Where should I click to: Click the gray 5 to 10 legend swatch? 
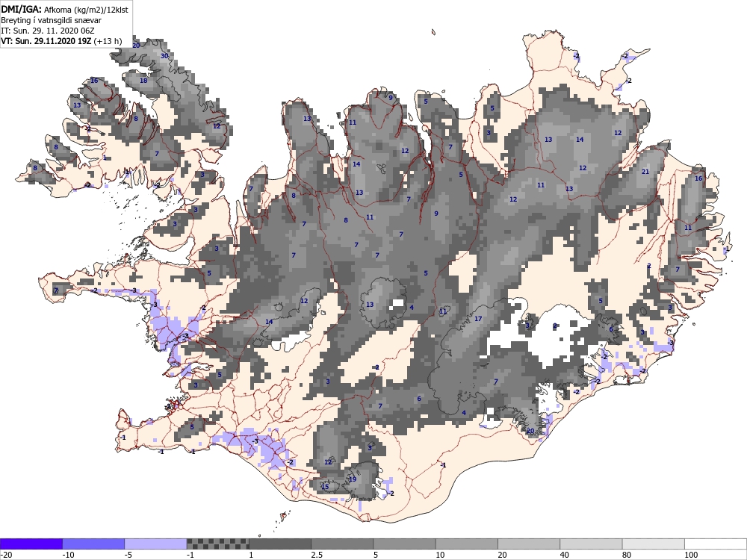(404, 544)
